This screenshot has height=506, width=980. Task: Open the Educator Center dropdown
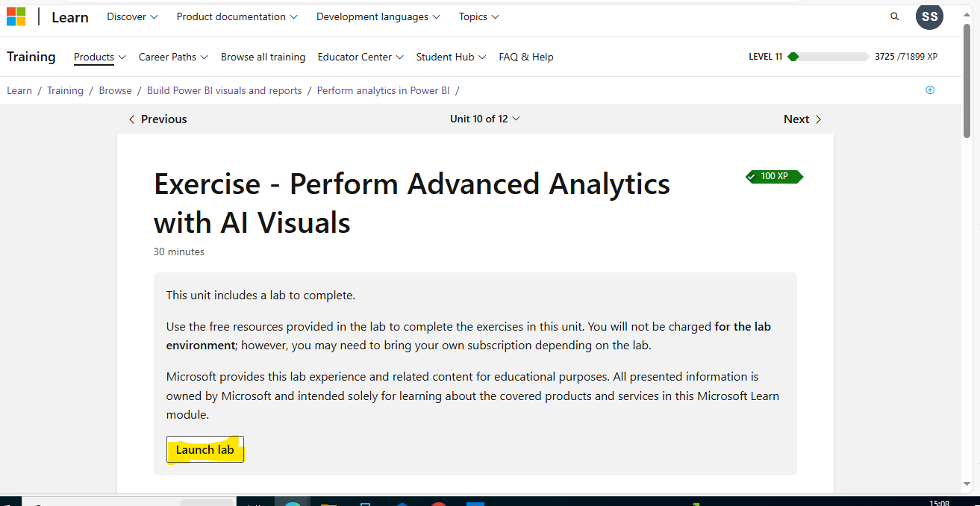coord(361,57)
